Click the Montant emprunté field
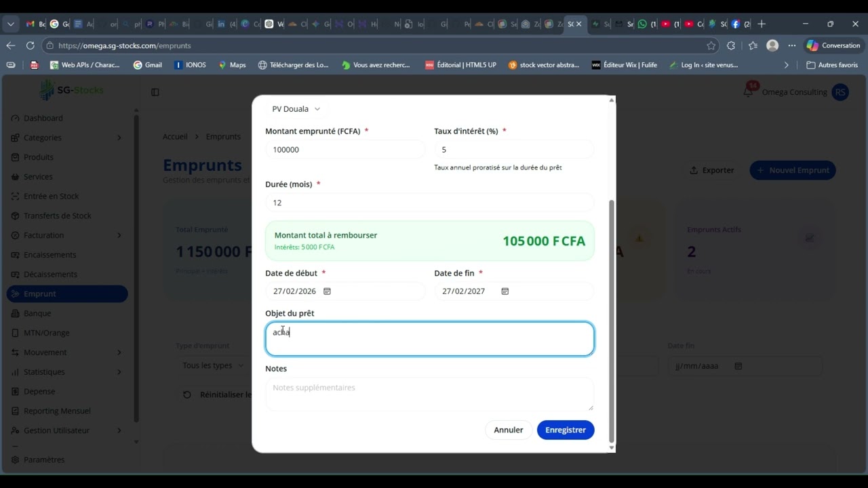This screenshot has width=868, height=488. point(345,150)
